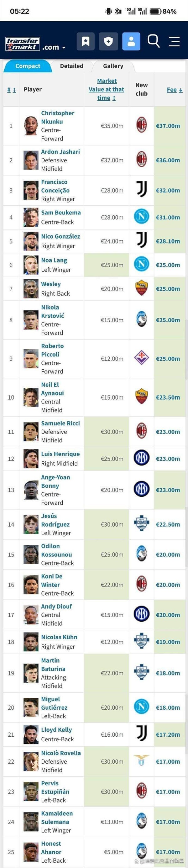Click Lazio crest in Rovella row

pos(142,761)
